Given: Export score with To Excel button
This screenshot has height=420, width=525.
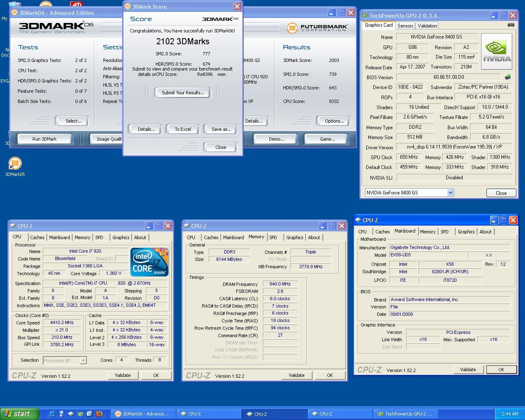Looking at the screenshot, I should 183,129.
